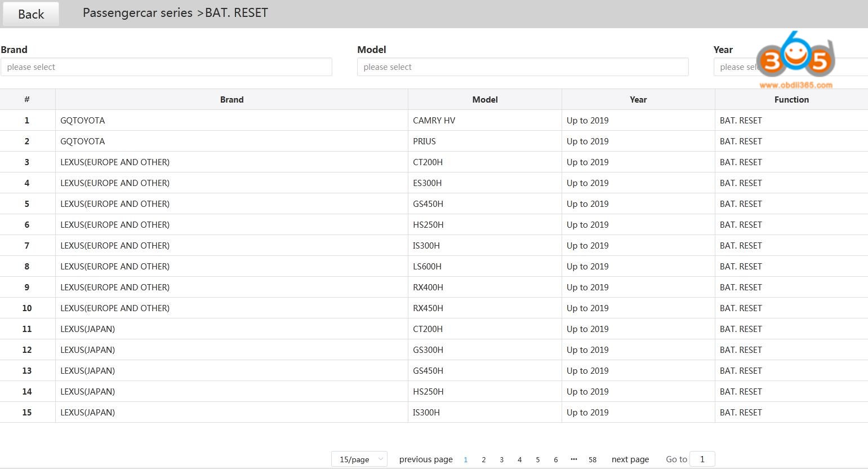Screen dimensions: 868x469
Task: Click the Function column header
Action: click(x=791, y=99)
